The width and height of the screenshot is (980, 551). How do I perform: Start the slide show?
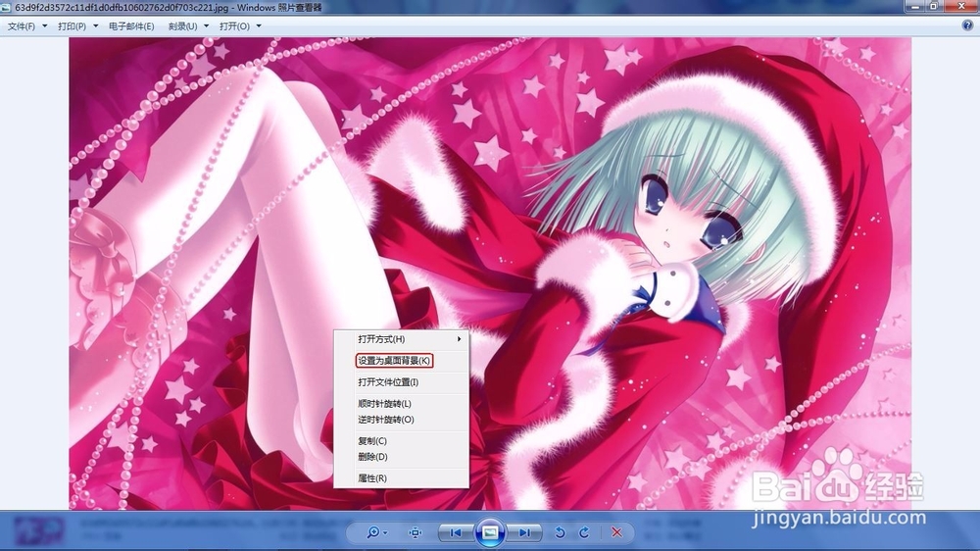click(490, 532)
